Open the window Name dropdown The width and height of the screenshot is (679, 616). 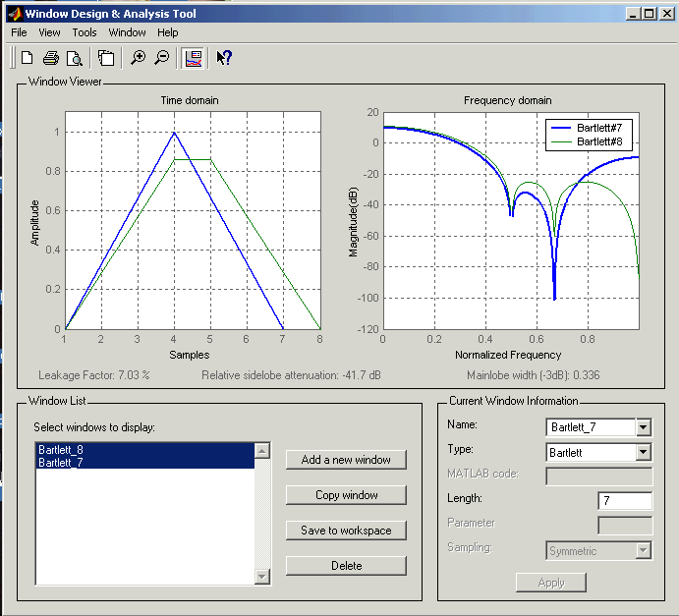[644, 427]
